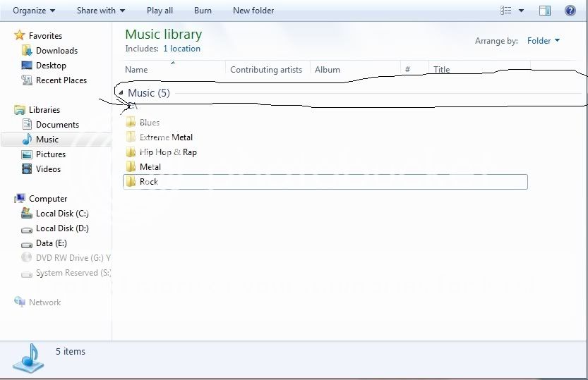Screen dimensions: 588x380
Task: Open Local Disk (D:)
Action: [62, 228]
